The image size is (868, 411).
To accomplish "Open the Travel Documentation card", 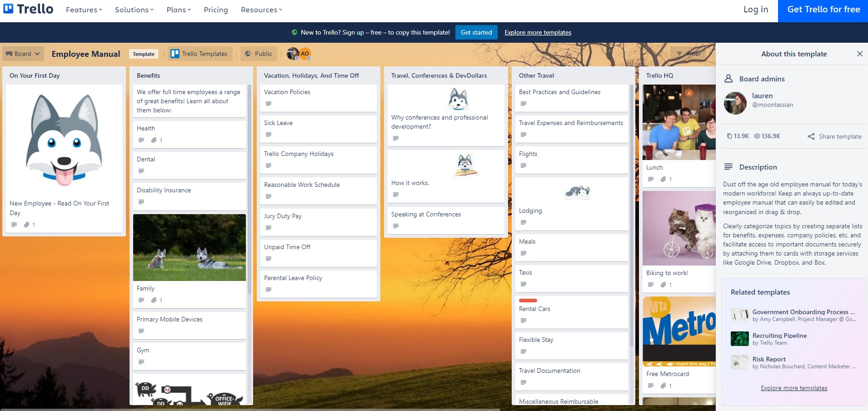I will [x=572, y=376].
